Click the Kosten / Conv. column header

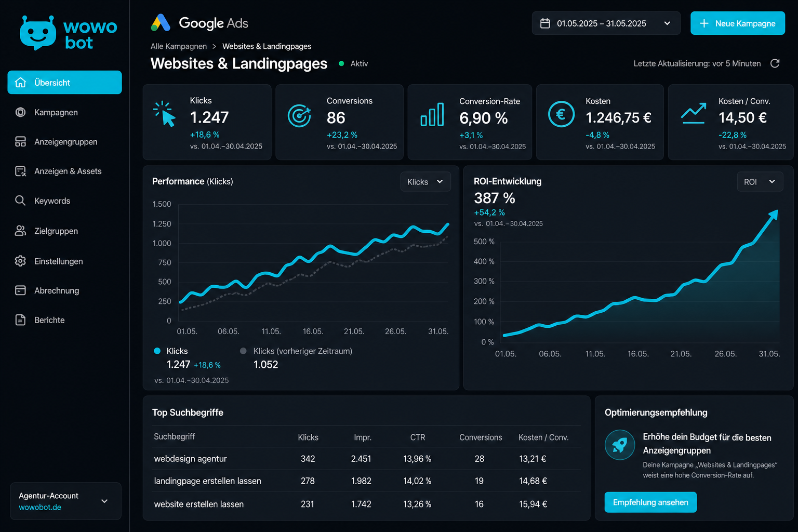pyautogui.click(x=543, y=437)
